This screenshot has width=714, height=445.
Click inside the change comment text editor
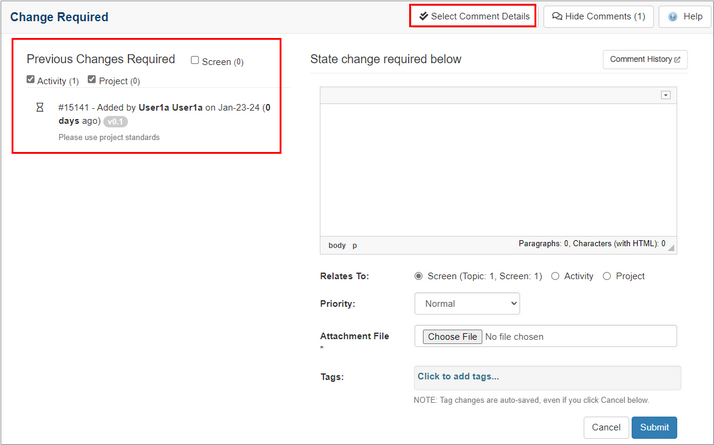[x=497, y=165]
